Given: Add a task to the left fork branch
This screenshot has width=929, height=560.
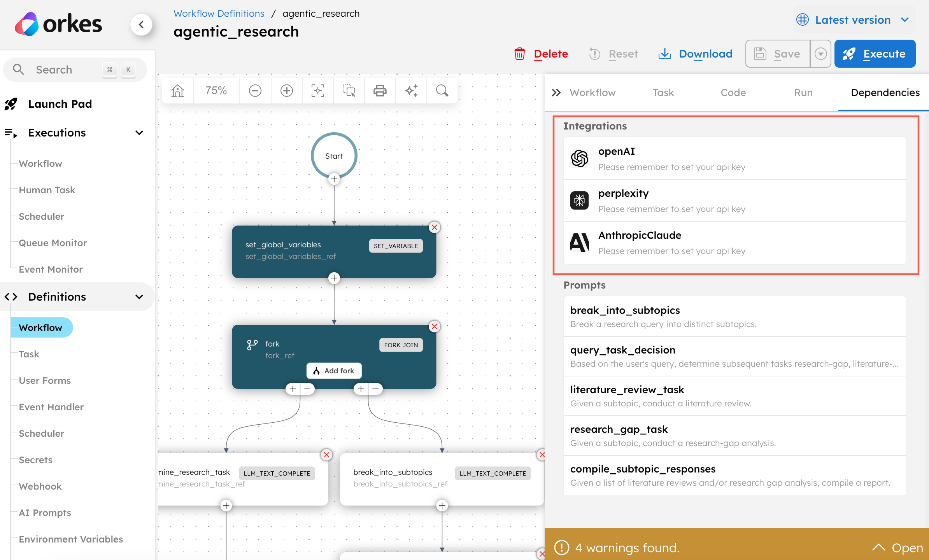Looking at the screenshot, I should tap(293, 389).
